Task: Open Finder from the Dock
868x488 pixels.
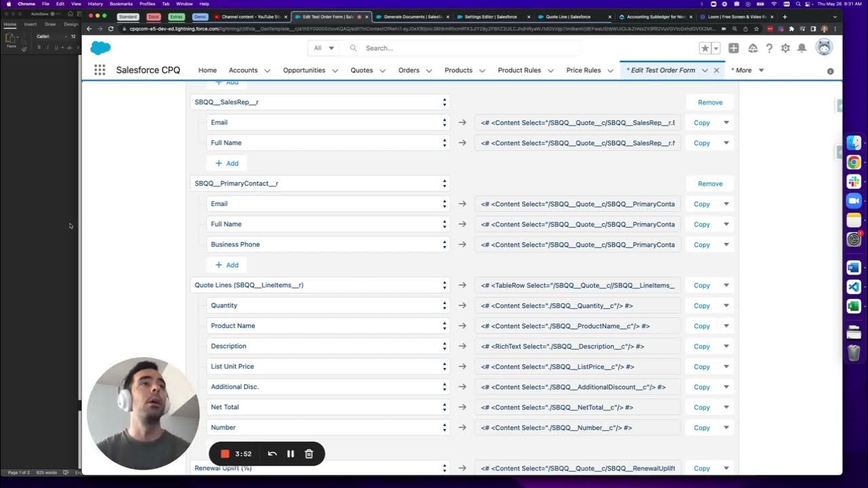Action: coord(854,143)
